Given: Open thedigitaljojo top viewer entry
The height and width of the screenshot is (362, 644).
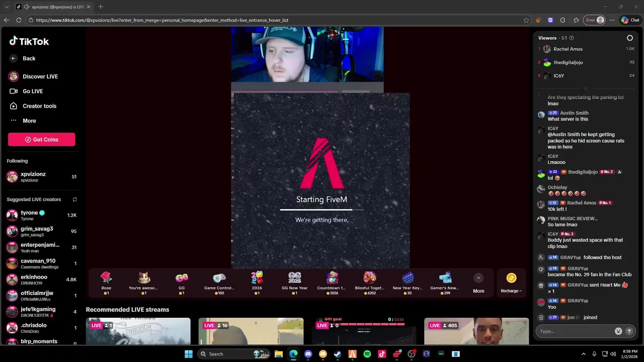Looking at the screenshot, I should pyautogui.click(x=586, y=62).
